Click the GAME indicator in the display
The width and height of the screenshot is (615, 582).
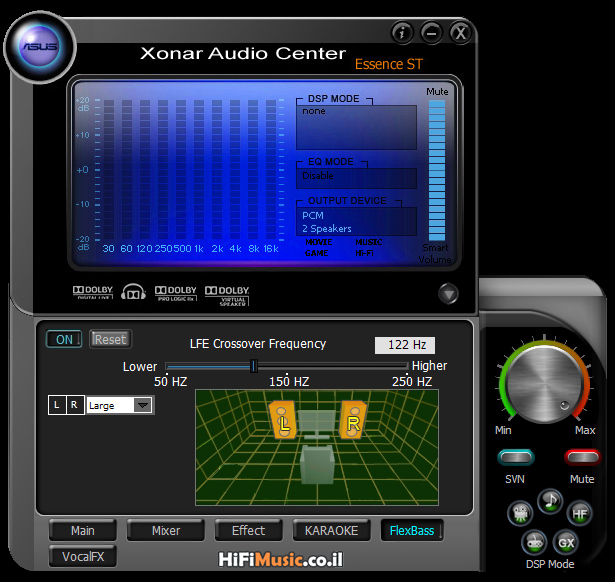click(x=317, y=253)
